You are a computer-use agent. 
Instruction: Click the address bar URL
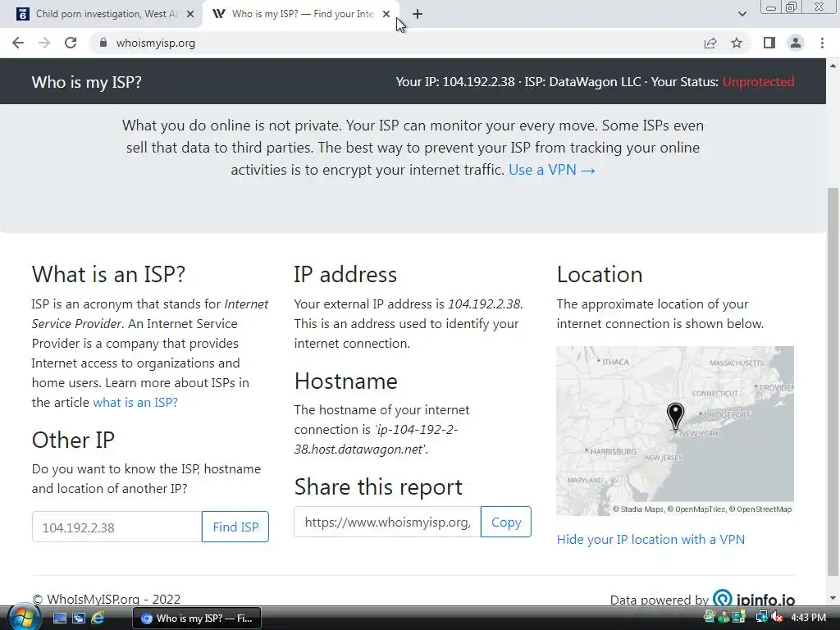click(x=155, y=43)
